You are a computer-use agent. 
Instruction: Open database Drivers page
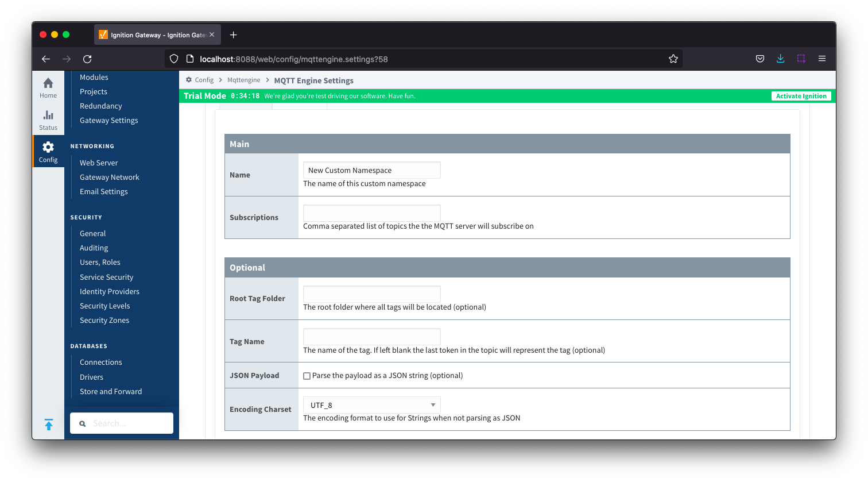[92, 377]
